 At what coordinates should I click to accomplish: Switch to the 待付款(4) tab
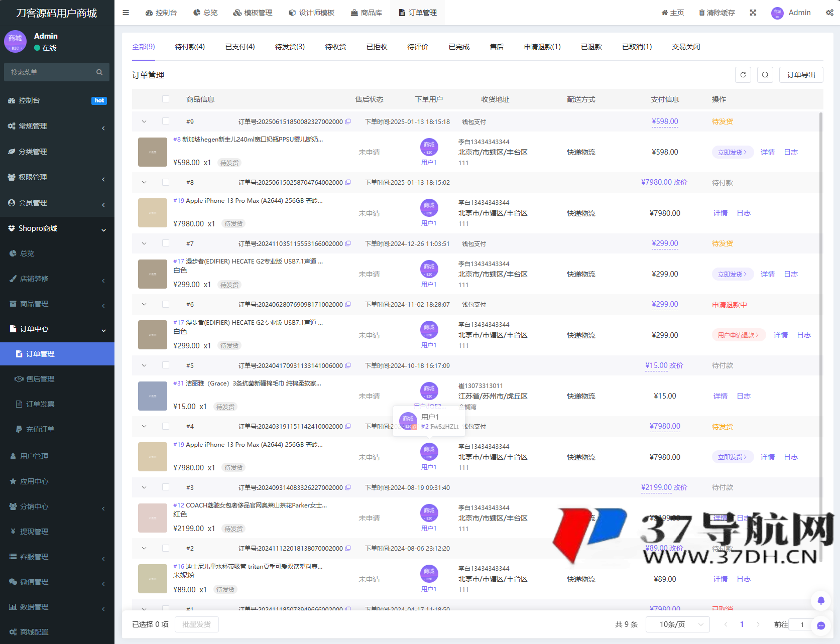click(190, 47)
